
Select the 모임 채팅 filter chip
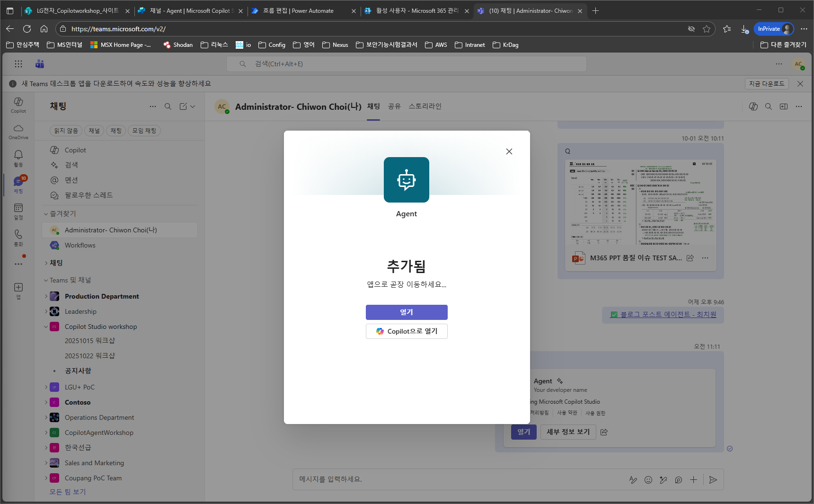point(144,131)
